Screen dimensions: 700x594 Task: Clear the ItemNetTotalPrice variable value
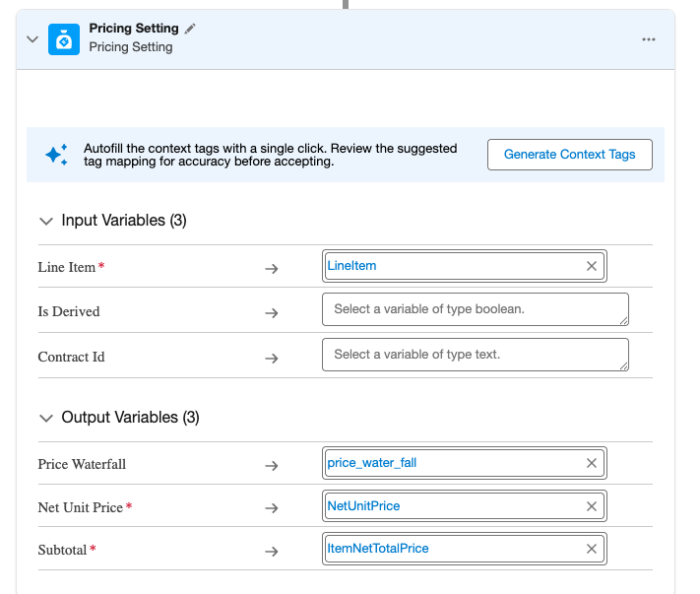click(x=592, y=549)
